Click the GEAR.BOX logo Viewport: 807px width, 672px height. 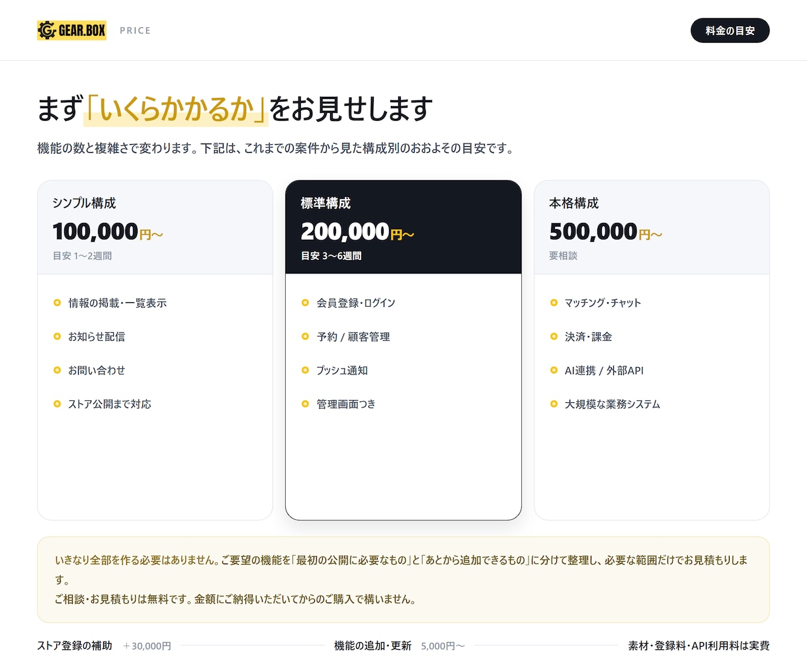click(71, 30)
